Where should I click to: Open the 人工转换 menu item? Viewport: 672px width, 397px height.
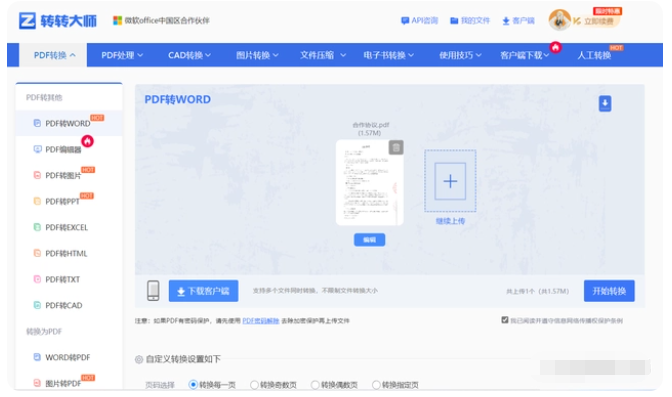click(594, 55)
